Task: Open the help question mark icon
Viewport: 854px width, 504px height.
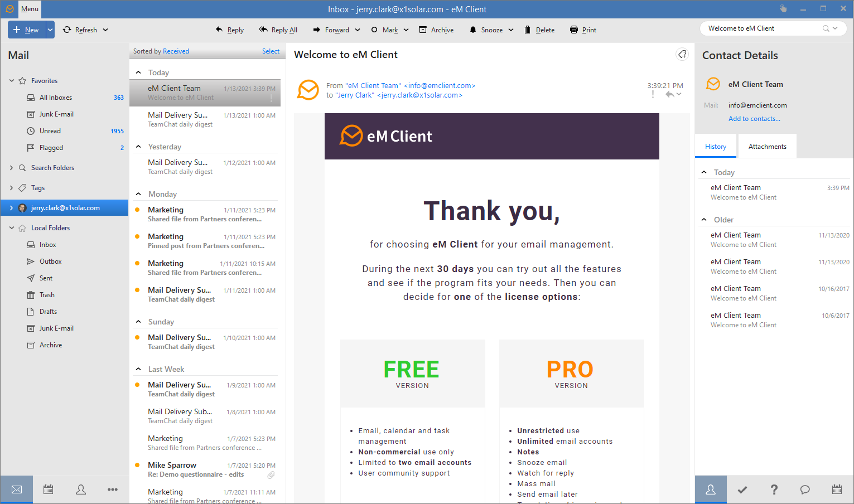Action: pos(774,490)
